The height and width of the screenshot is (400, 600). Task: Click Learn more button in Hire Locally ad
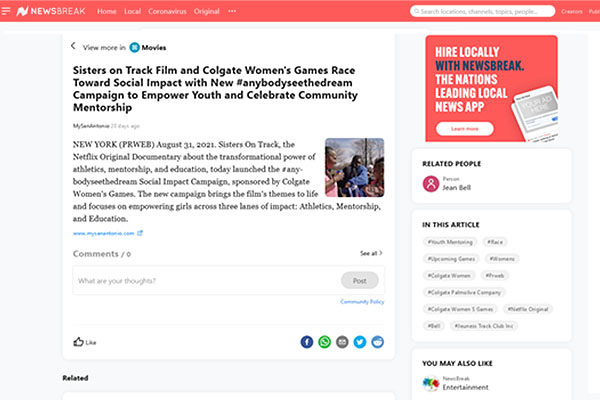click(x=465, y=129)
